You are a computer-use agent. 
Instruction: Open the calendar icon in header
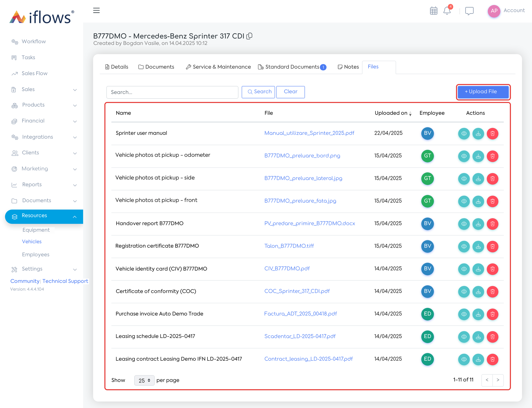click(x=434, y=11)
